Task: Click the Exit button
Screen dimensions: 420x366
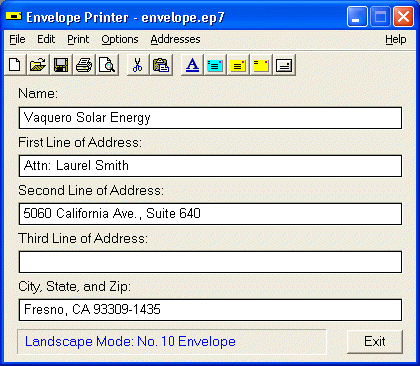Action: coord(375,342)
